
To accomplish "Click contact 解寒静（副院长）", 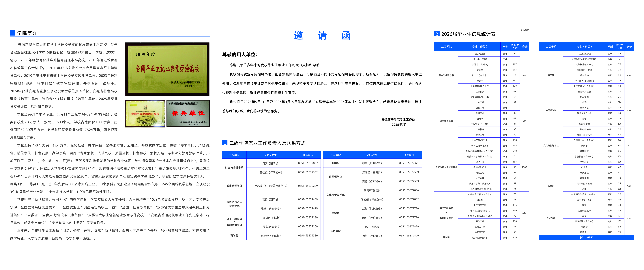I will point(271,236).
